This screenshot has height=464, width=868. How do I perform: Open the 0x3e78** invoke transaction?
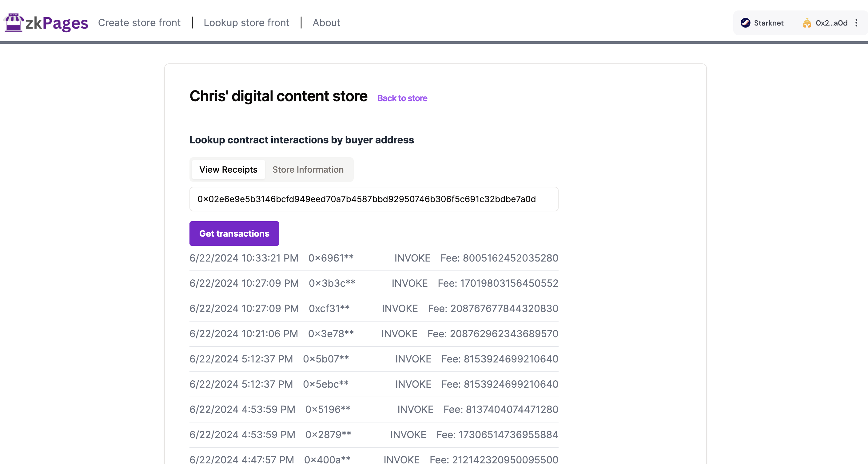331,334
